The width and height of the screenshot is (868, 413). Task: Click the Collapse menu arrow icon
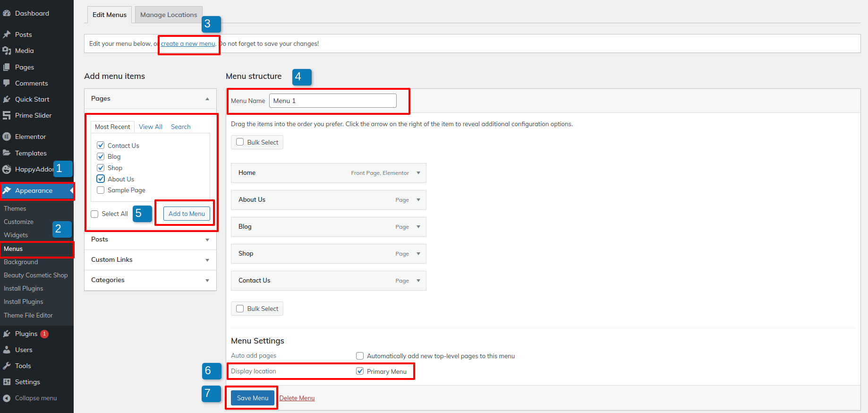[x=7, y=398]
